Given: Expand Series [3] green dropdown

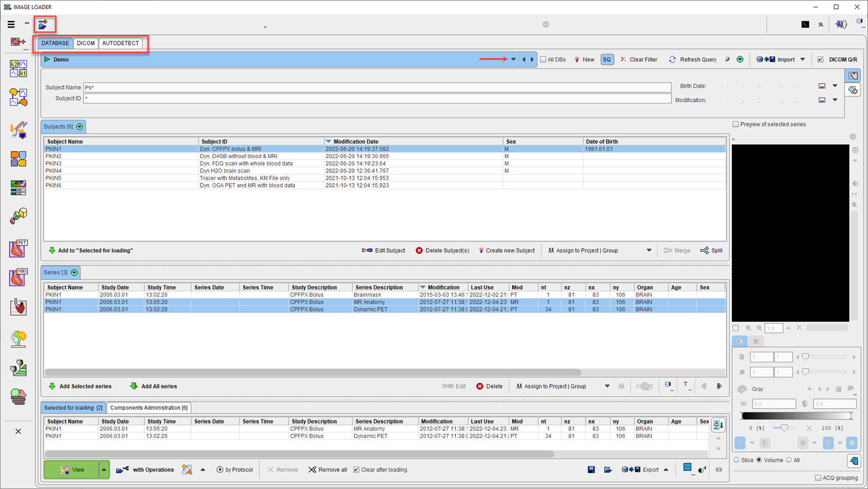Looking at the screenshot, I should point(74,273).
